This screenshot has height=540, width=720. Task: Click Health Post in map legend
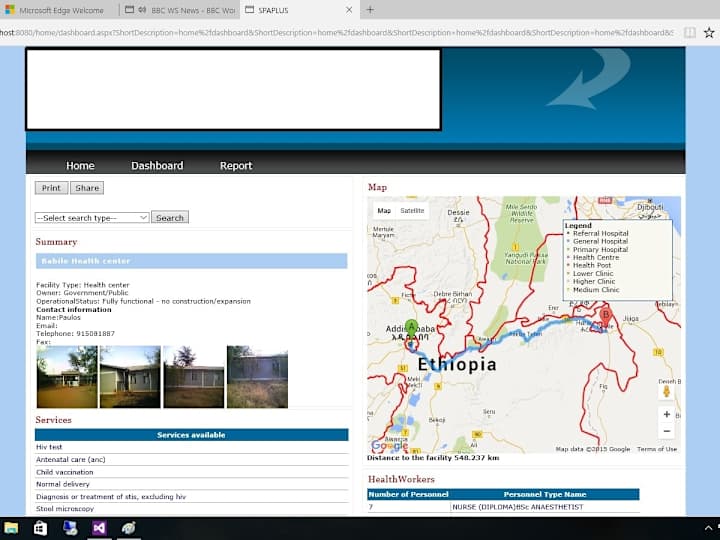tap(592, 265)
